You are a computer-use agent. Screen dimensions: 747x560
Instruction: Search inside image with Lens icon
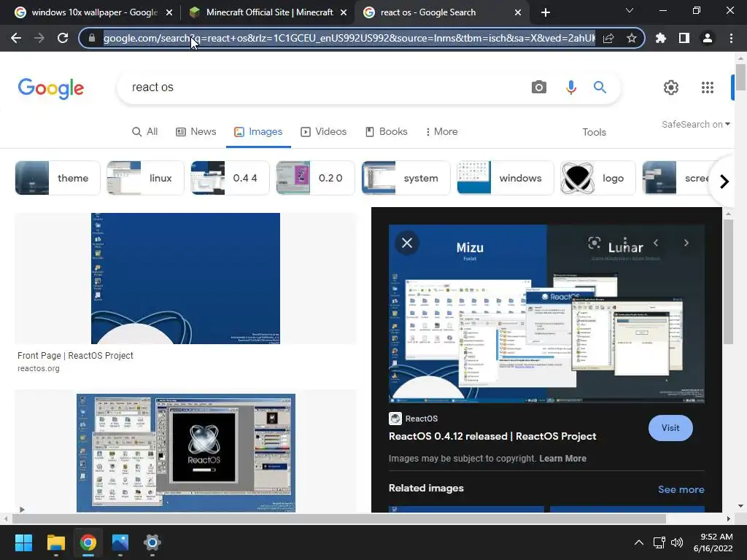point(594,243)
